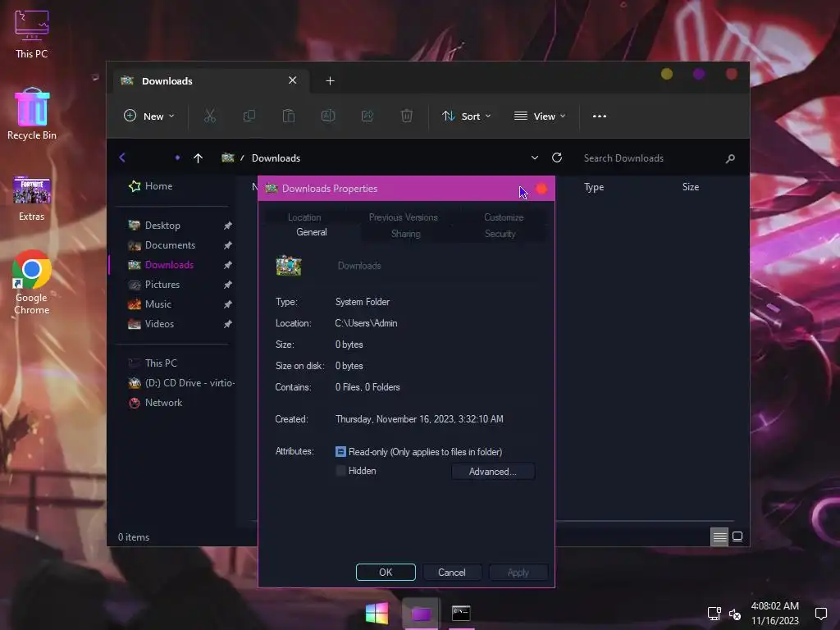Open Documents in navigation pane
The height and width of the screenshot is (630, 840).
coord(170,244)
